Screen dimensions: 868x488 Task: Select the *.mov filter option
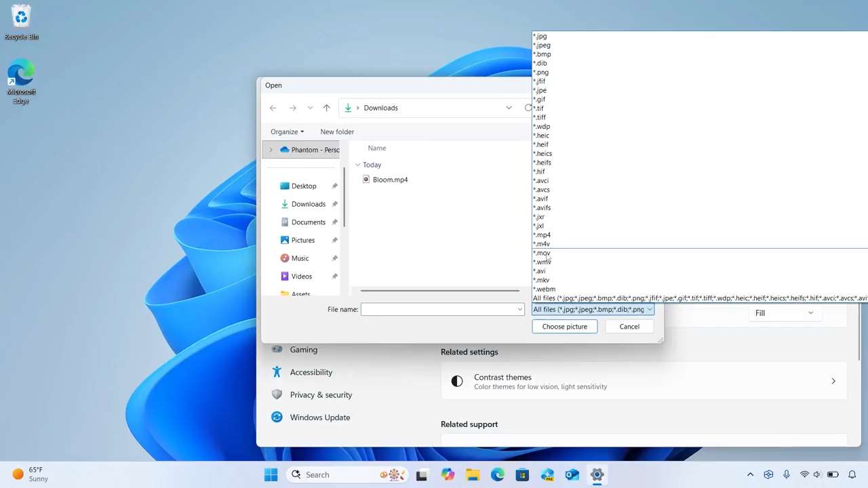(542, 253)
